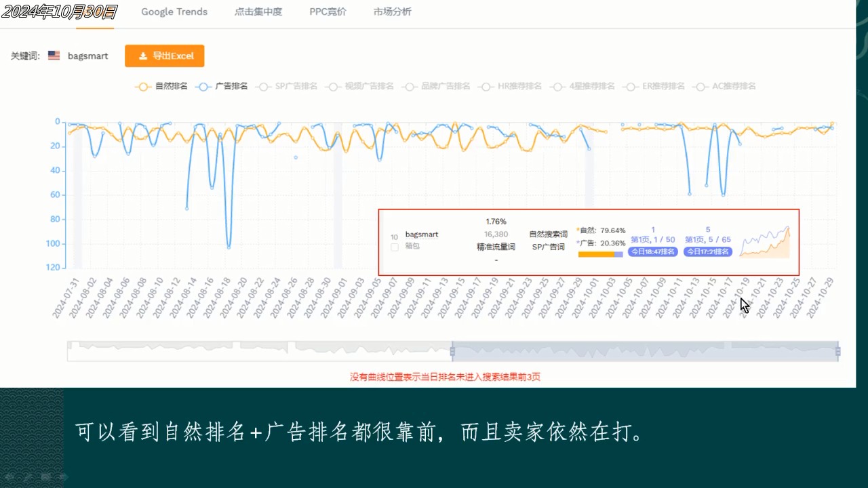The width and height of the screenshot is (868, 488).
Task: Click the selected range area of the timeline slider
Action: 645,351
